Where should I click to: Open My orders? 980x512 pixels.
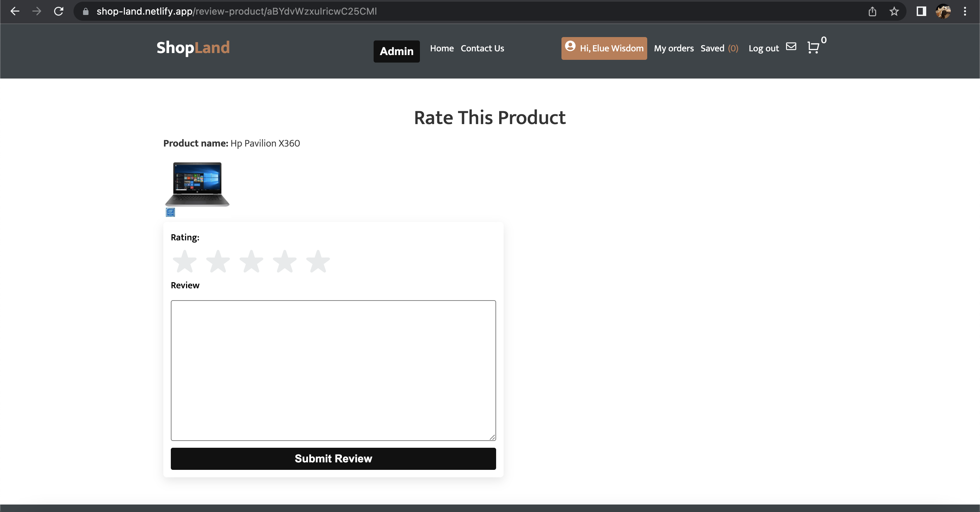[673, 48]
